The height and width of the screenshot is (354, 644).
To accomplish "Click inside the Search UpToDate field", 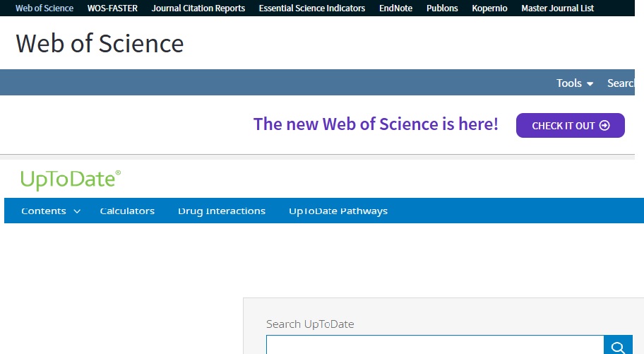I will [x=434, y=346].
